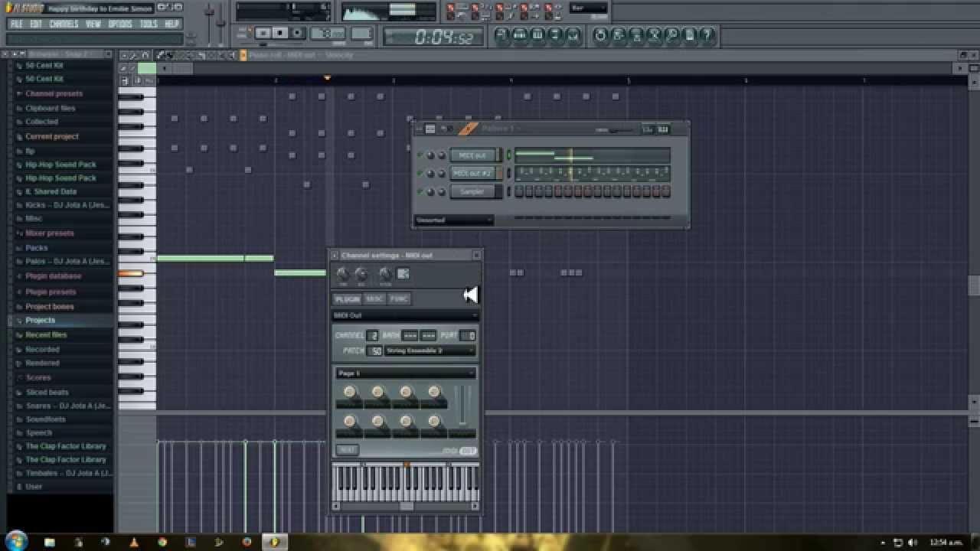Screen dimensions: 980x551
Task: Open the MIDI Out plugin dropdown
Action: point(405,315)
